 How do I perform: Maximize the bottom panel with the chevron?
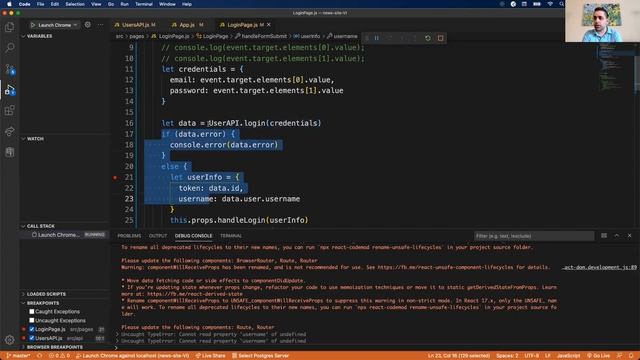617,236
